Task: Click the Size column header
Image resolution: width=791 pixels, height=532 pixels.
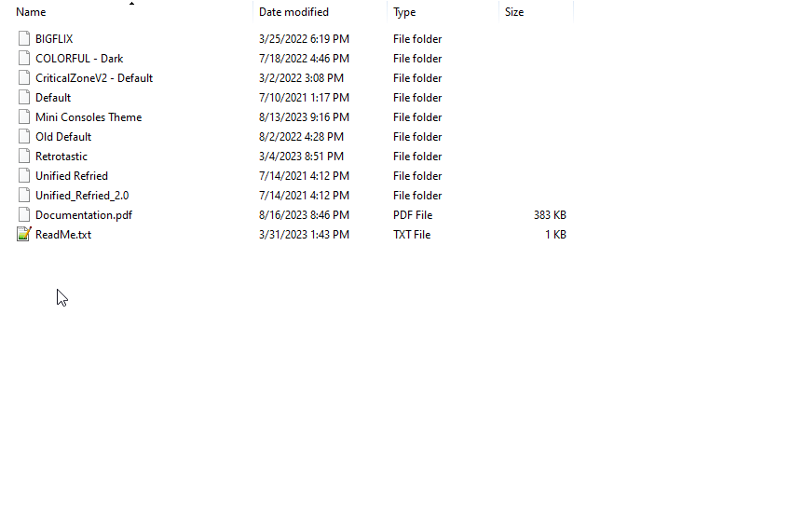Action: point(514,12)
